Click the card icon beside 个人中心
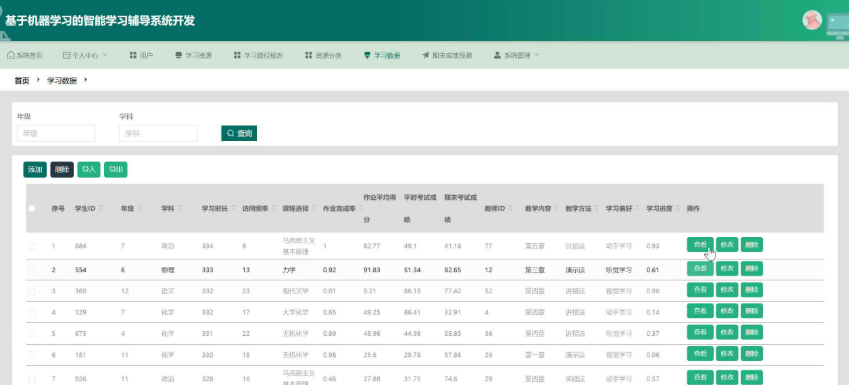849x385 pixels. point(67,55)
